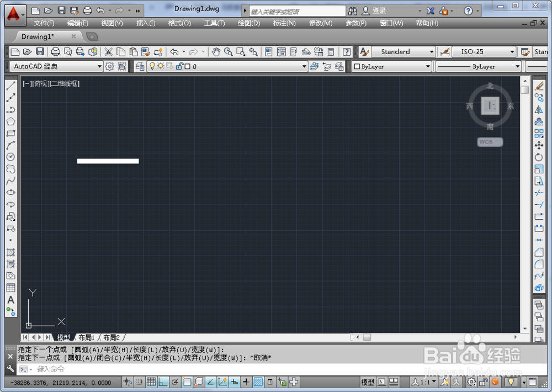The width and height of the screenshot is (552, 392).
Task: Open the AutoCAD application menu button
Action: click(x=15, y=15)
